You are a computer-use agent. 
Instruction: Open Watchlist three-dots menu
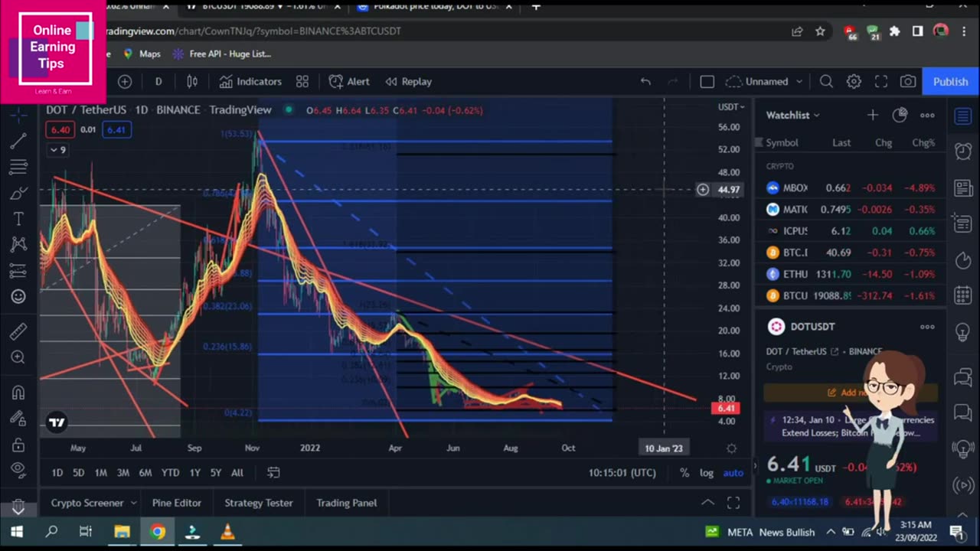click(x=927, y=115)
